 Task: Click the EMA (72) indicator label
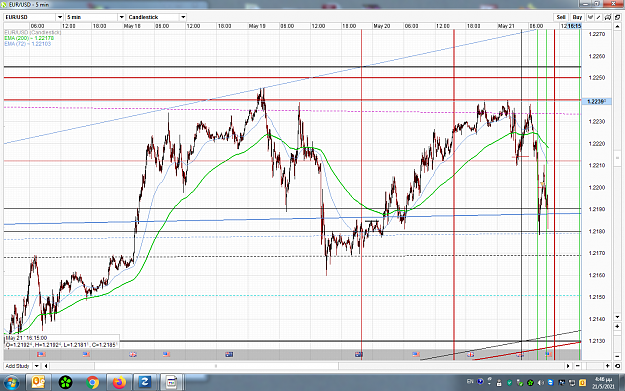point(28,44)
